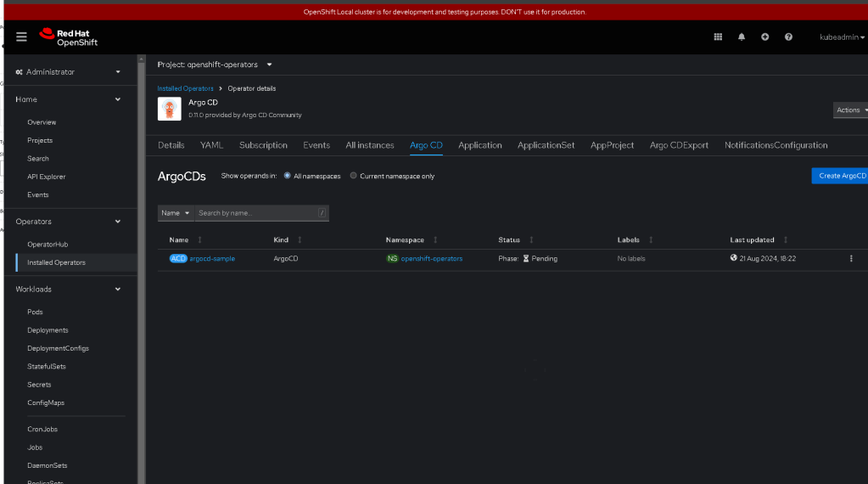Viewport: 868px width, 484px height.
Task: Collapse the Home navigation section
Action: click(x=68, y=99)
